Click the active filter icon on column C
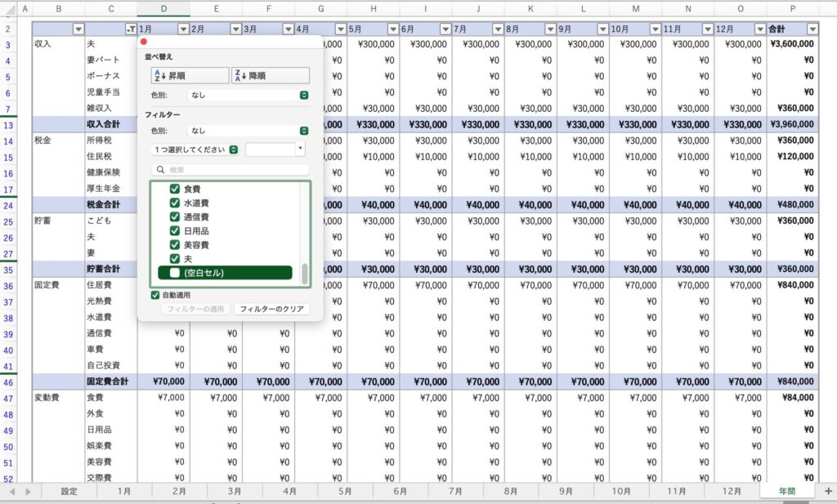Image resolution: width=837 pixels, height=504 pixels. pyautogui.click(x=130, y=29)
